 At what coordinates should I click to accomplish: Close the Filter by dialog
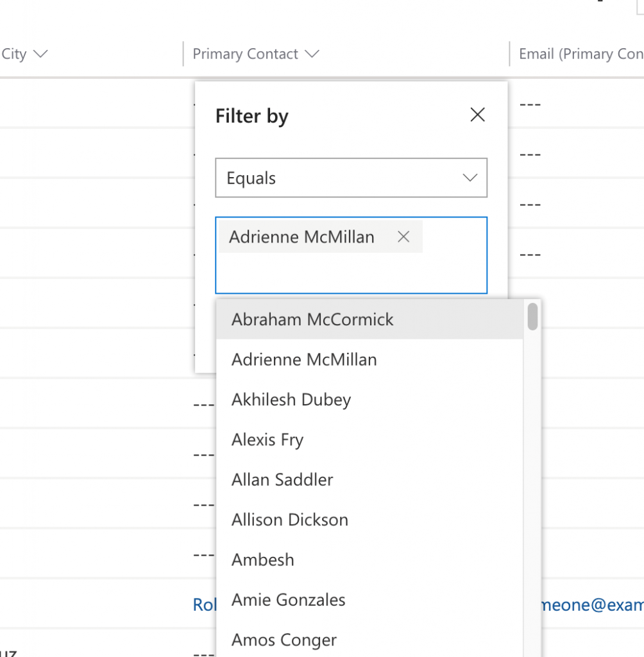[x=477, y=114]
